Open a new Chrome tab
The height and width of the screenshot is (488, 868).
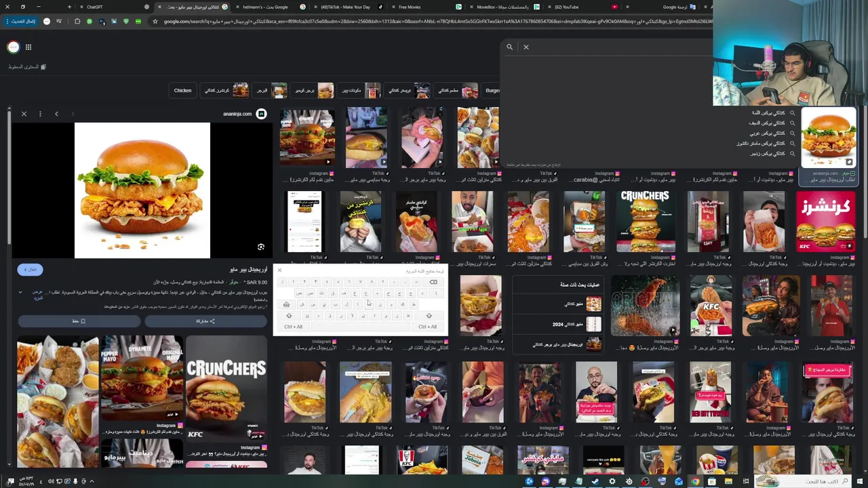point(69,7)
